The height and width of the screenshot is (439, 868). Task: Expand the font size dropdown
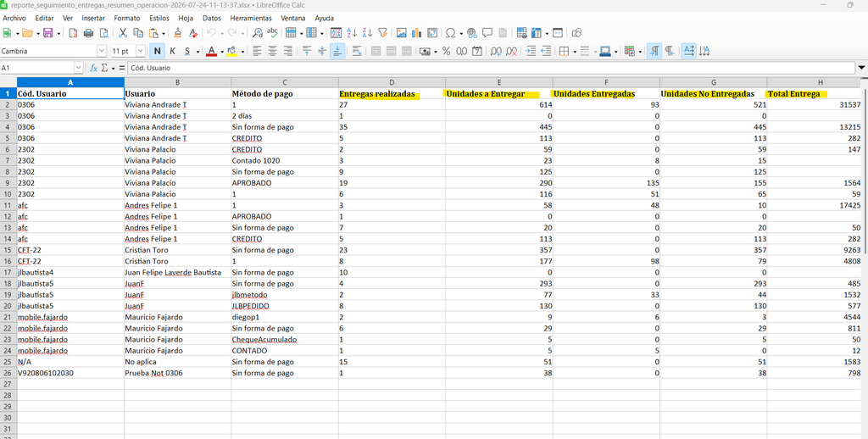pyautogui.click(x=140, y=51)
